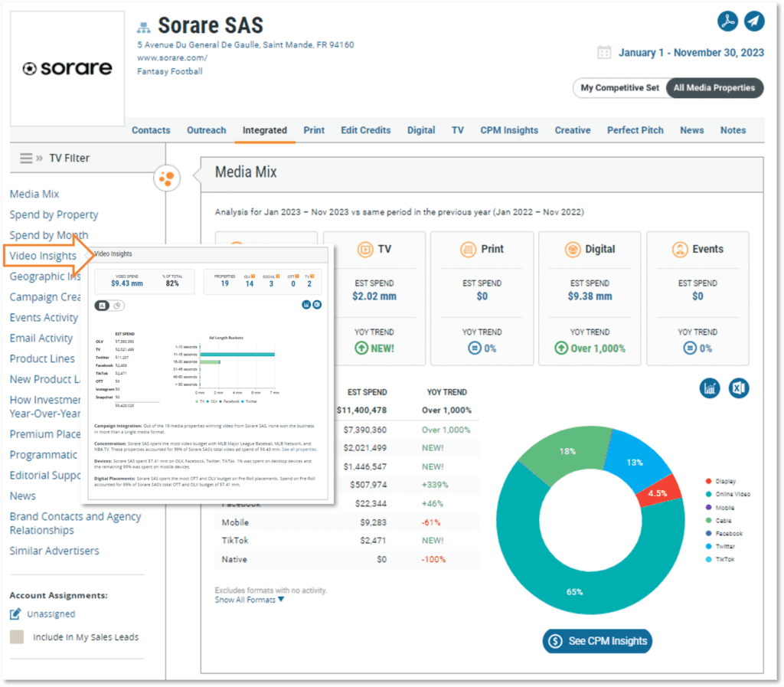
Task: Select My Competitive Set toggle option
Action: [x=619, y=88]
